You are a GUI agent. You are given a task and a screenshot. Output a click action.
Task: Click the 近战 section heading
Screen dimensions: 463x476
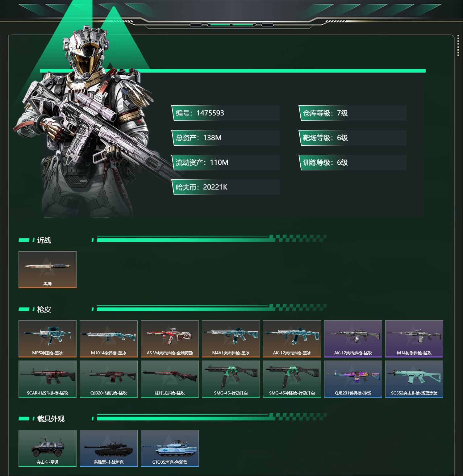point(44,240)
